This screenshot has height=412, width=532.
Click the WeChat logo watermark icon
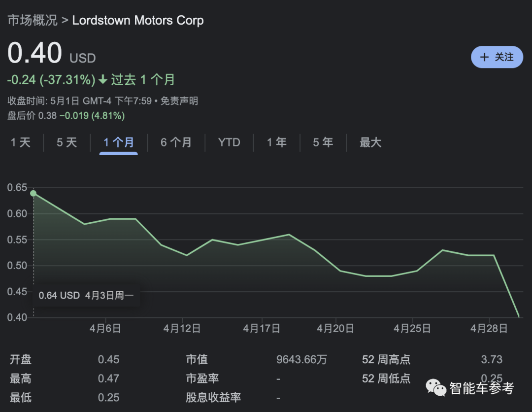point(436,388)
